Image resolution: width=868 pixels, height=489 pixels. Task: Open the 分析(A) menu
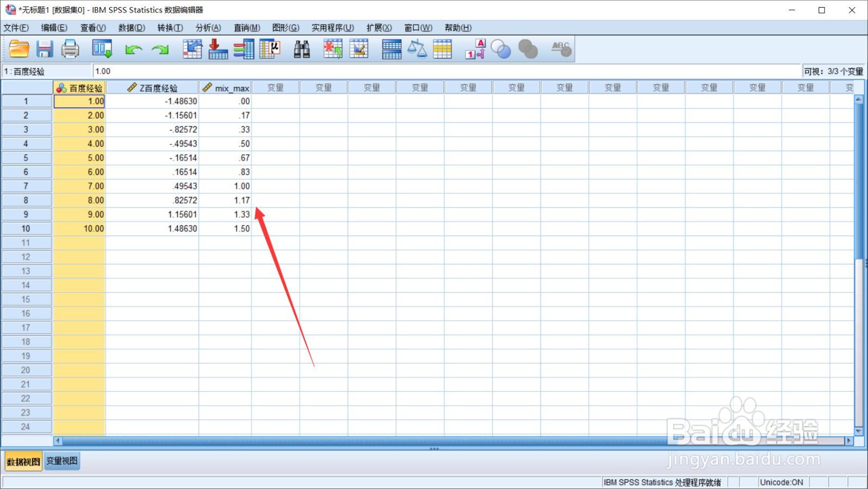pos(208,28)
